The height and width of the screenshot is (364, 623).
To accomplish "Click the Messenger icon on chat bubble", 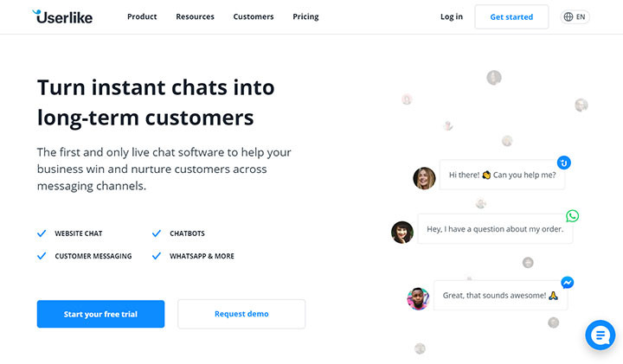I will point(568,283).
